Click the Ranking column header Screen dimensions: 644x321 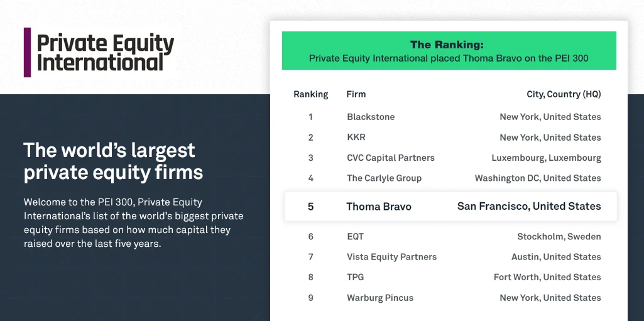pos(310,94)
